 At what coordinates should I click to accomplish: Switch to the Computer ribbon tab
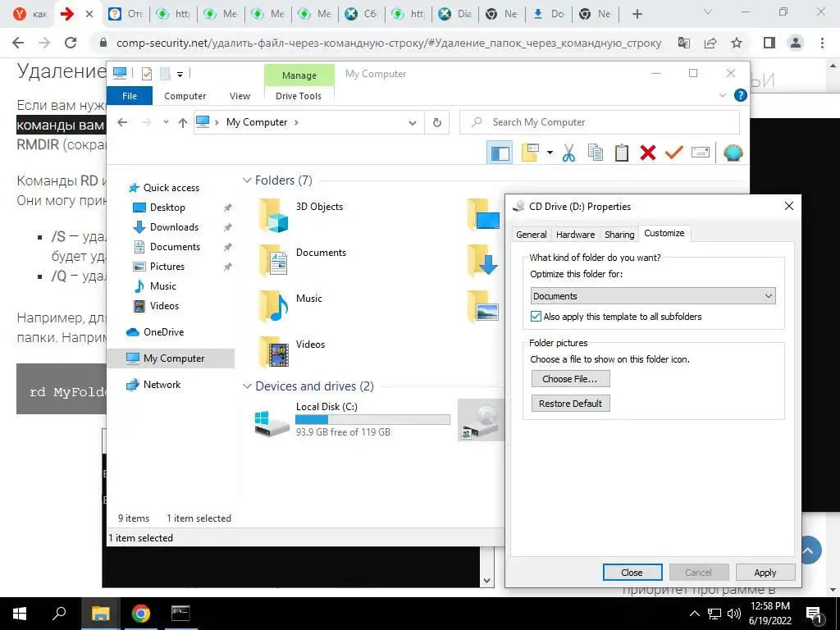click(x=185, y=96)
